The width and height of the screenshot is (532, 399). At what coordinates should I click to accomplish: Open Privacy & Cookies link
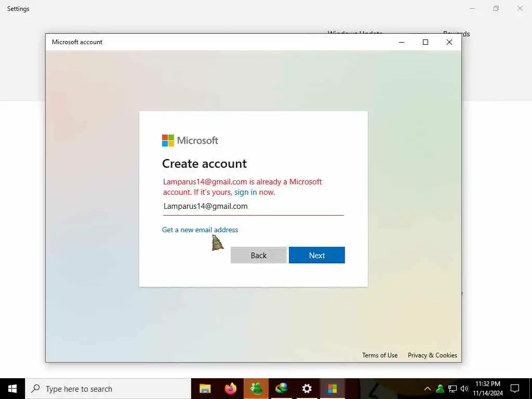(432, 355)
